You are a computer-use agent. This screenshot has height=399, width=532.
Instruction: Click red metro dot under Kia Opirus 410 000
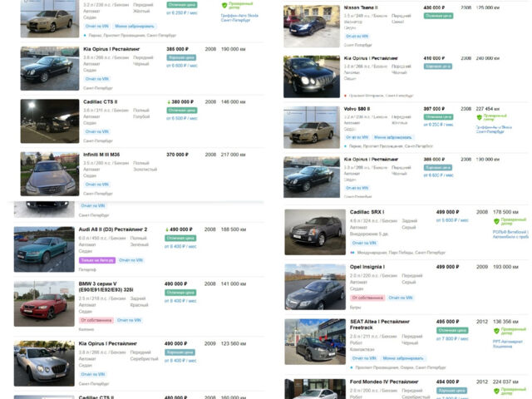346,96
